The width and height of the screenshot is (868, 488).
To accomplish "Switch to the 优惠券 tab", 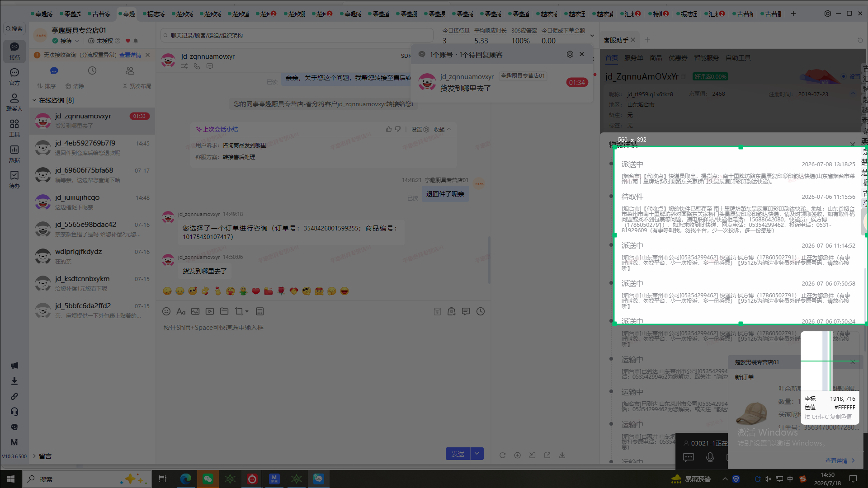I will click(x=678, y=58).
